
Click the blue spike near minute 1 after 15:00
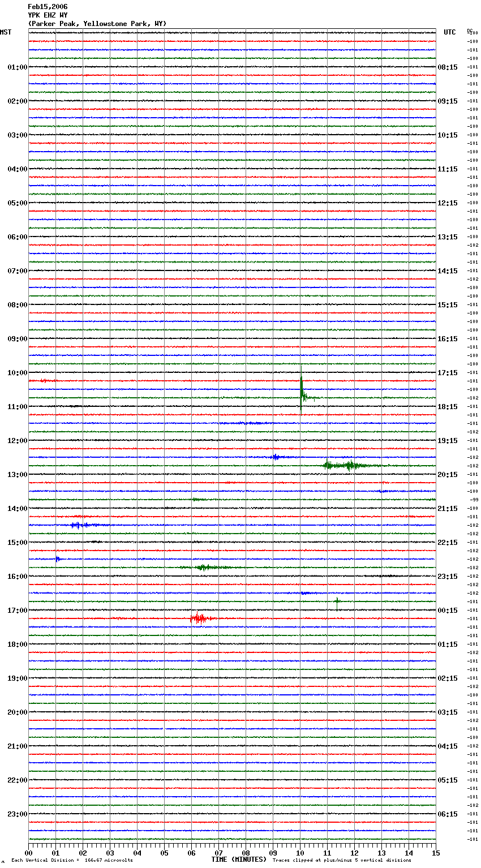click(x=58, y=559)
